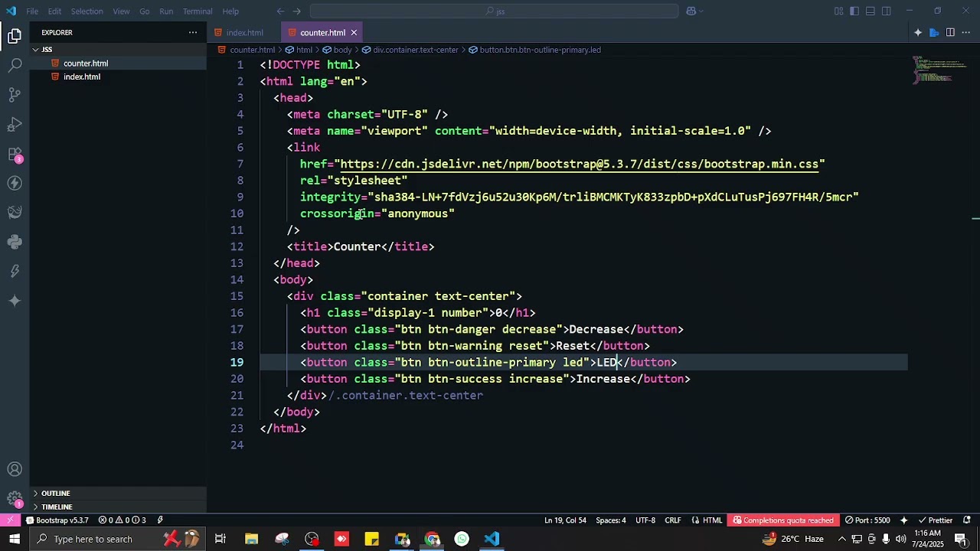Click Completions quota reached status item

[782, 520]
